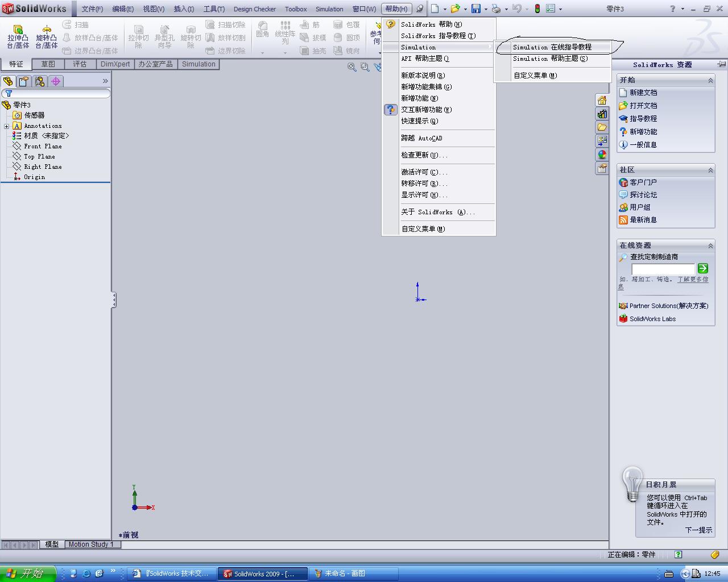Click the panel collapse handle beside the tree
Viewport: 728px width, 582px height.
[x=114, y=300]
